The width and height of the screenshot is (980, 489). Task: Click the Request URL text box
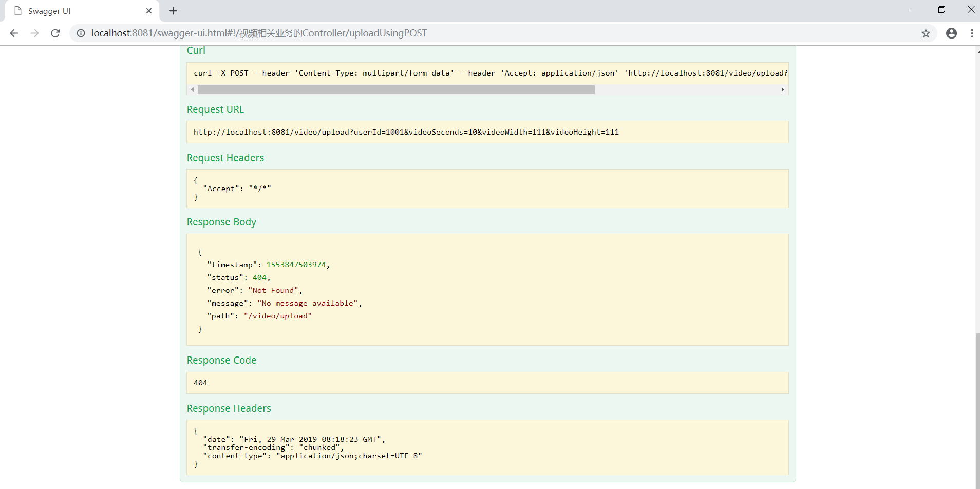pos(487,132)
